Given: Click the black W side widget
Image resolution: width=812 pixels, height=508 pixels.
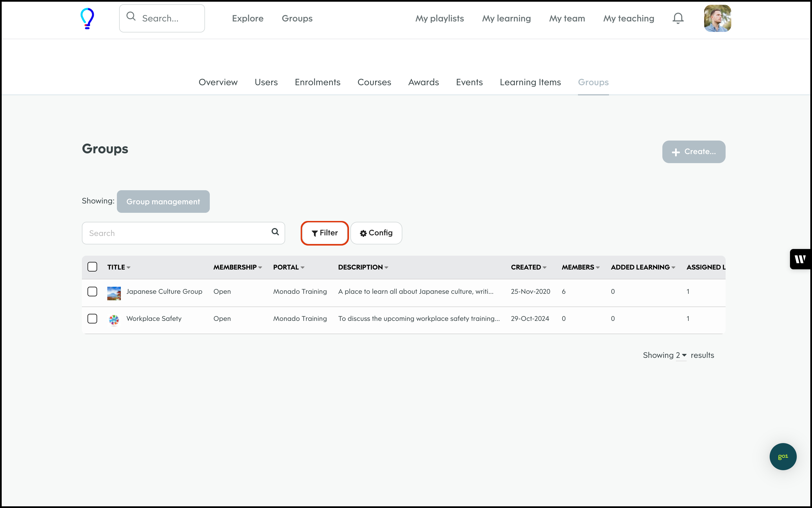Looking at the screenshot, I should click(x=800, y=259).
